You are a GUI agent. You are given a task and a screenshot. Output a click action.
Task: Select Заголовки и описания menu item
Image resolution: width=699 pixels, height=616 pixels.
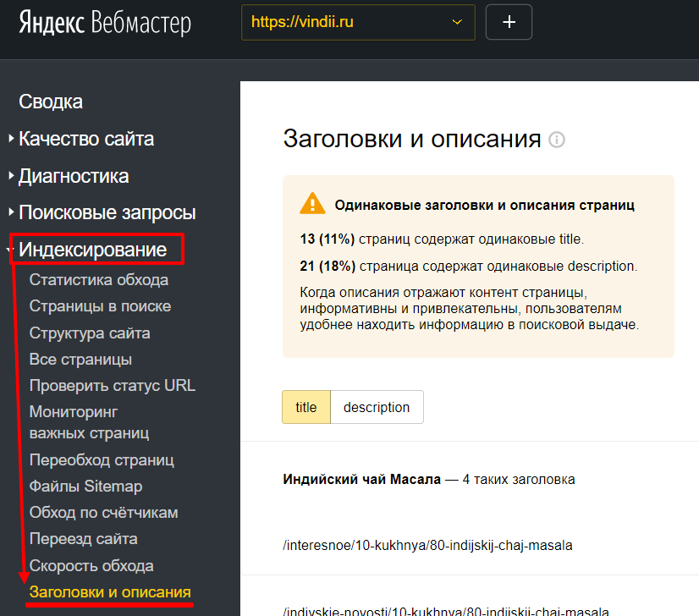click(x=110, y=592)
